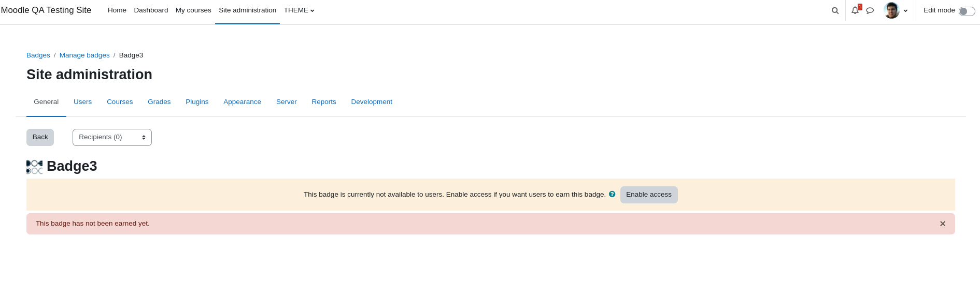Click the Moodle QA Testing Site title

(x=46, y=10)
